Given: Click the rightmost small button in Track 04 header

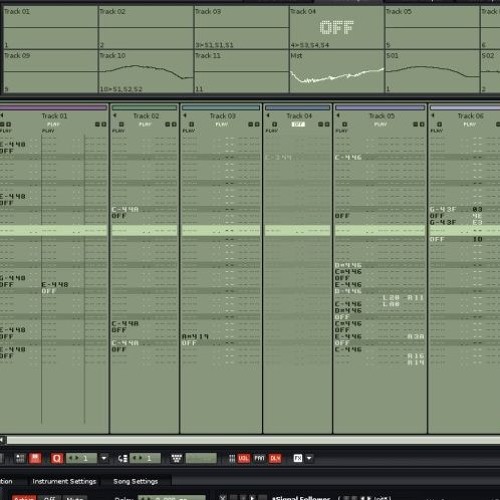Looking at the screenshot, I should [327, 124].
